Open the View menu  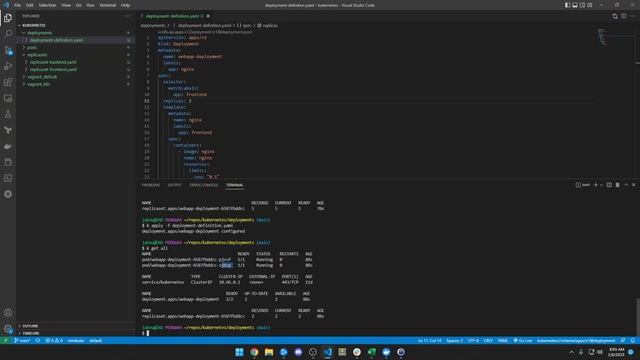point(66,5)
